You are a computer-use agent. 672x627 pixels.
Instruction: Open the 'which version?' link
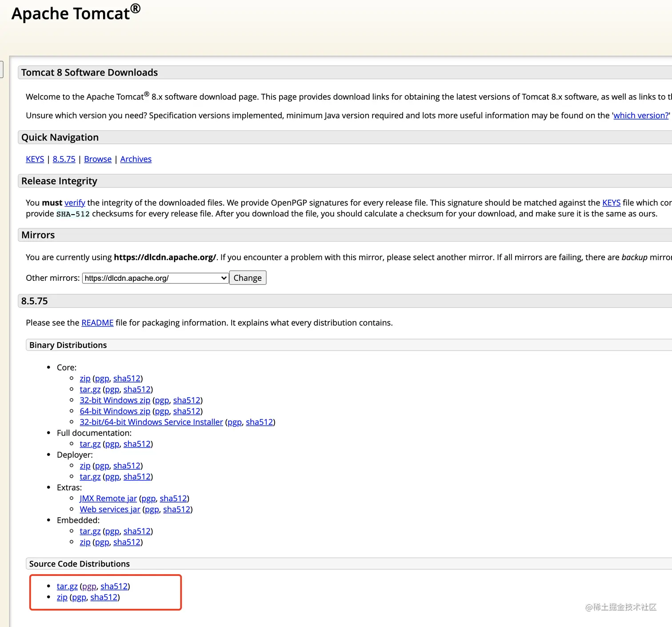(x=641, y=116)
